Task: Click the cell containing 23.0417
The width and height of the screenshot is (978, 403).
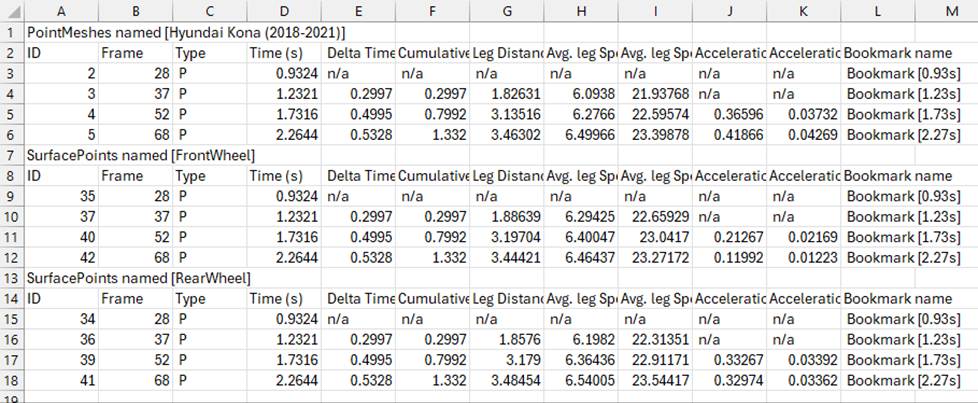Action: pos(655,237)
